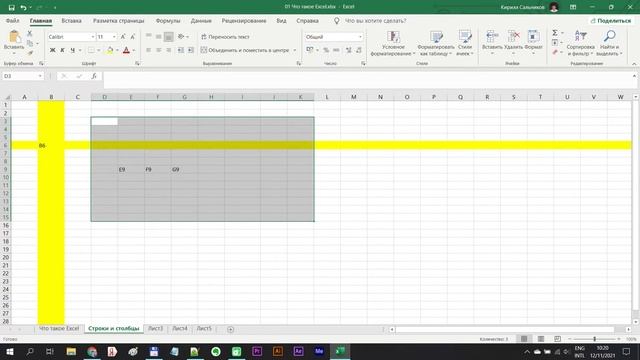Image resolution: width=640 pixels, height=360 pixels.
Task: Click the Paste clipboard icon
Action: click(x=14, y=37)
